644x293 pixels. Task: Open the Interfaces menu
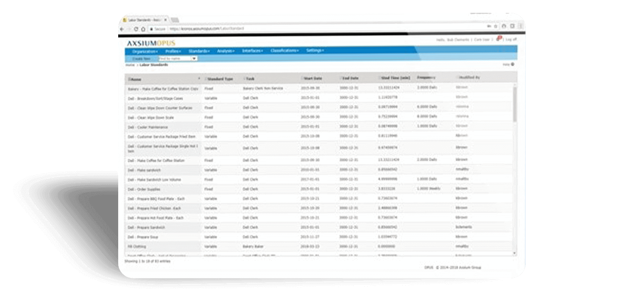(252, 51)
